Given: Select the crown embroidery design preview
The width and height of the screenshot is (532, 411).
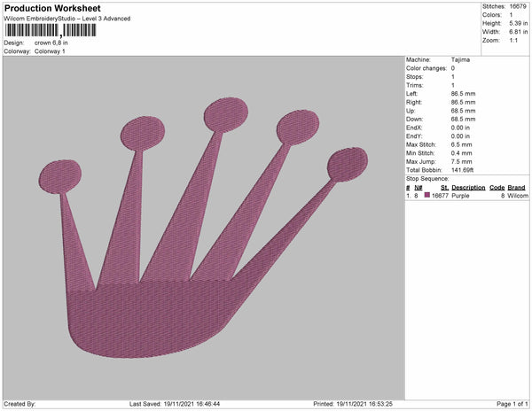Looking at the screenshot, I should pos(203,228).
